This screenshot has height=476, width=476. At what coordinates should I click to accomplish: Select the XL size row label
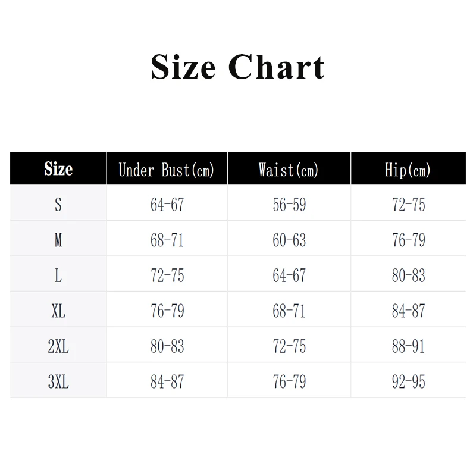pyautogui.click(x=58, y=311)
